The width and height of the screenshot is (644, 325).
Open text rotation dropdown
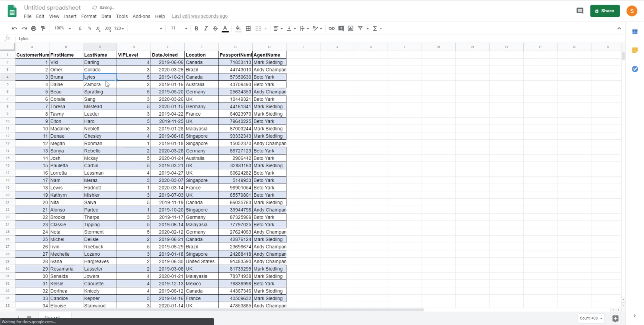tap(317, 28)
